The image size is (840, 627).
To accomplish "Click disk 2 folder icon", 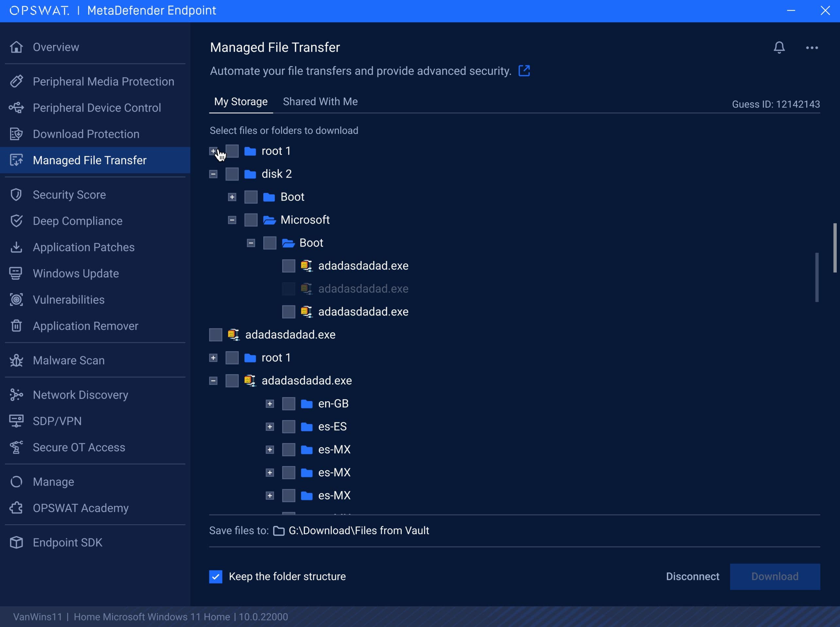I will 250,174.
